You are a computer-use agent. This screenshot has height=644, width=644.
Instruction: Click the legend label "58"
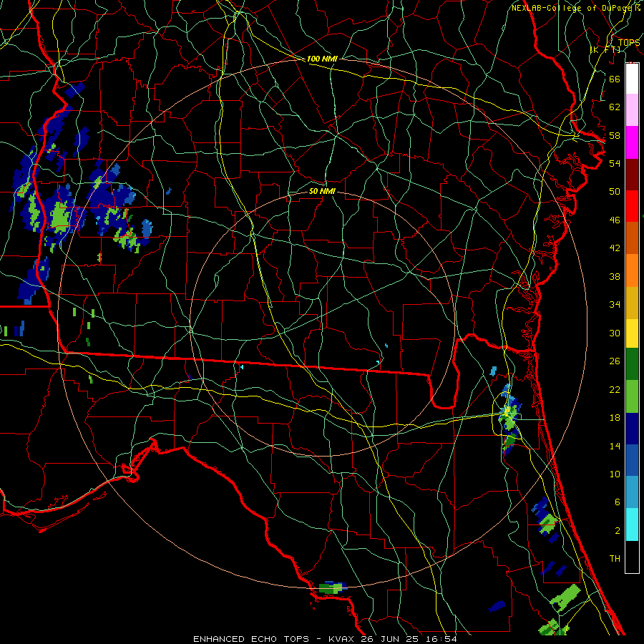pos(615,135)
